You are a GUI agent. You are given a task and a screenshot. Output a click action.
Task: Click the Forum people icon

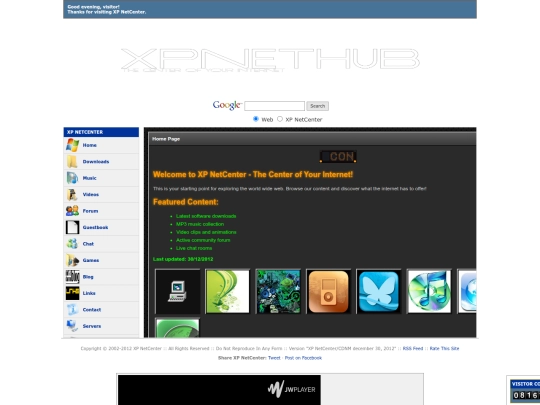72,211
